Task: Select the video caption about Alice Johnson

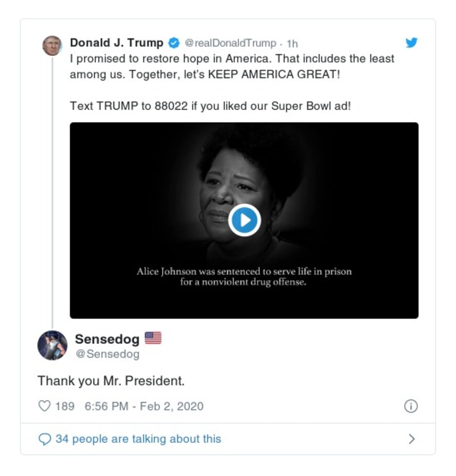Action: click(x=245, y=272)
